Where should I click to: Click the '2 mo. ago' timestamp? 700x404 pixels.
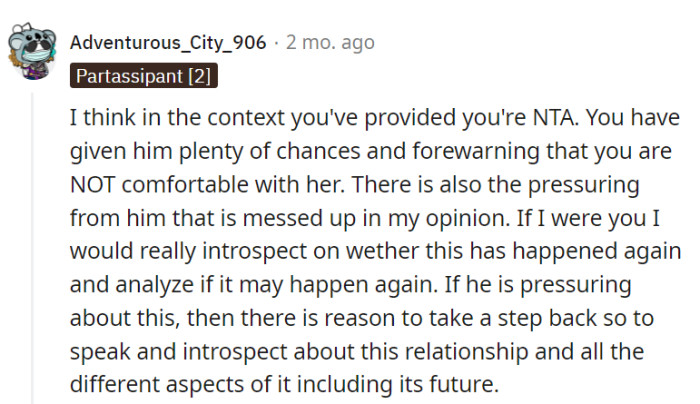(x=330, y=42)
